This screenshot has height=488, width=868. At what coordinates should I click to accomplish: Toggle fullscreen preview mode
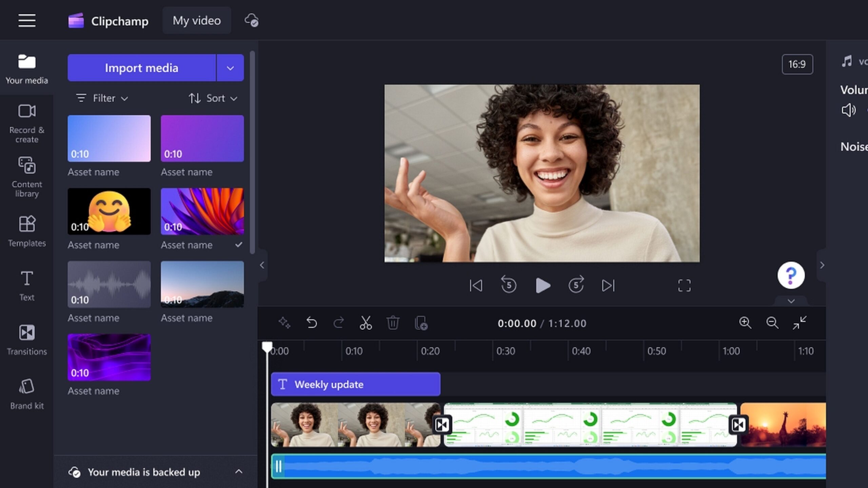click(x=684, y=285)
